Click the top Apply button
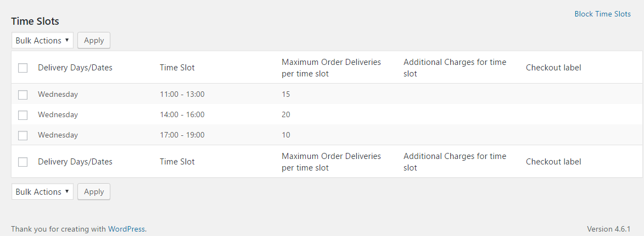This screenshot has height=236, width=644. 94,41
